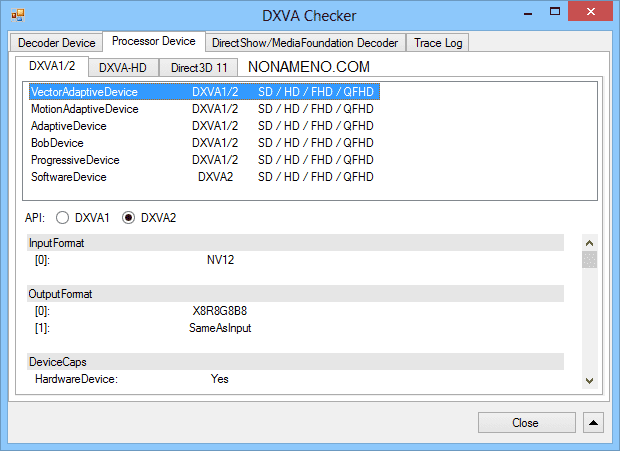Image resolution: width=620 pixels, height=451 pixels.
Task: Click the up-arrow button beside Close
Action: 594,423
